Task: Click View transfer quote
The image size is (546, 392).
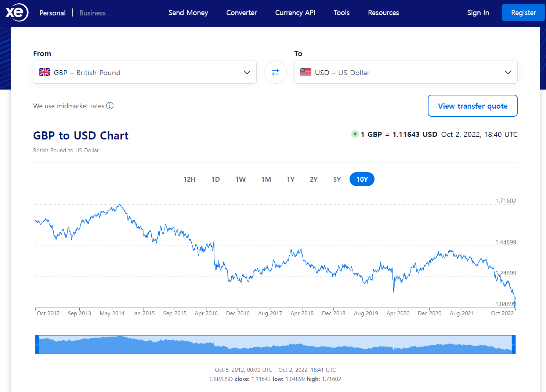Action: pyautogui.click(x=473, y=106)
